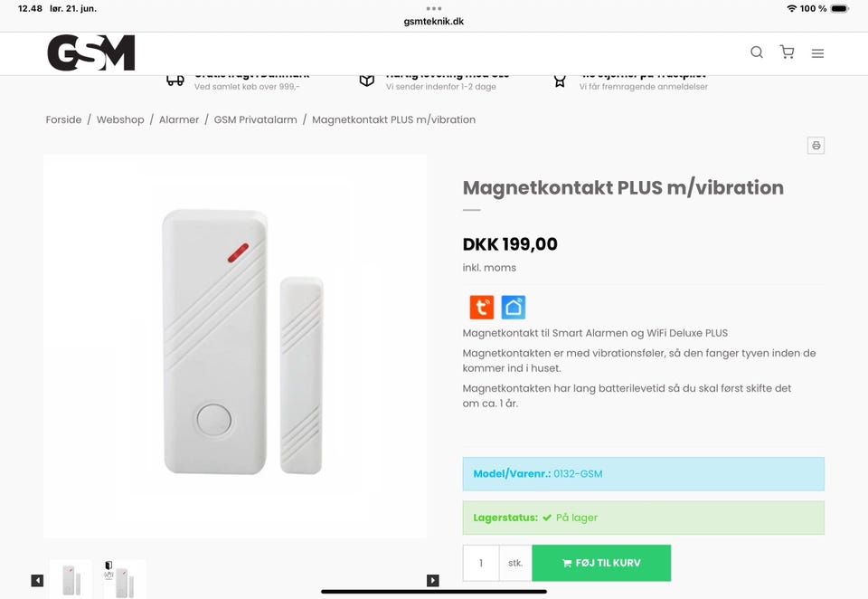Open the shopping cart icon

[787, 52]
